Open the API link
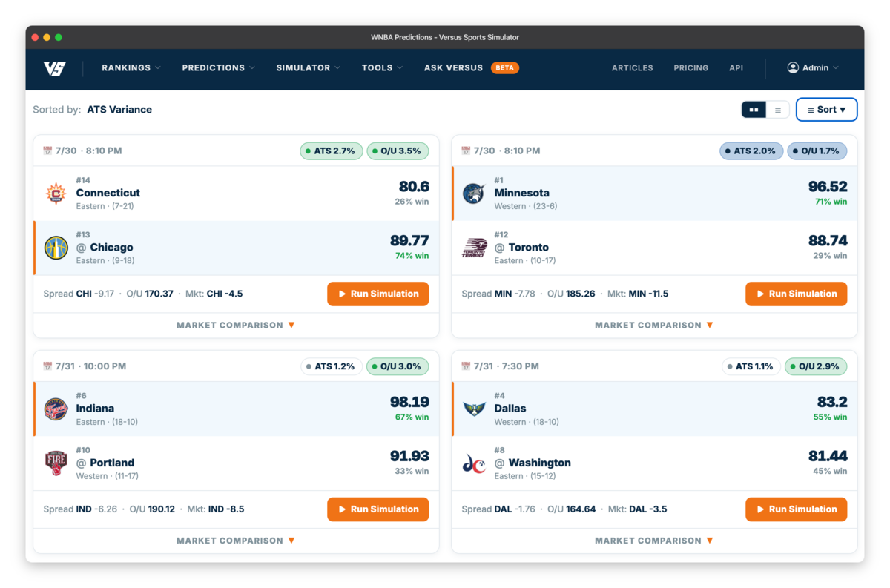Screen dimensions: 890x588 [x=736, y=67]
